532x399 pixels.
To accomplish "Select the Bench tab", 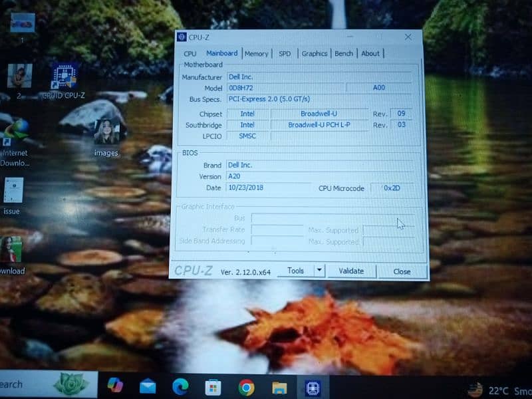I will (x=344, y=53).
